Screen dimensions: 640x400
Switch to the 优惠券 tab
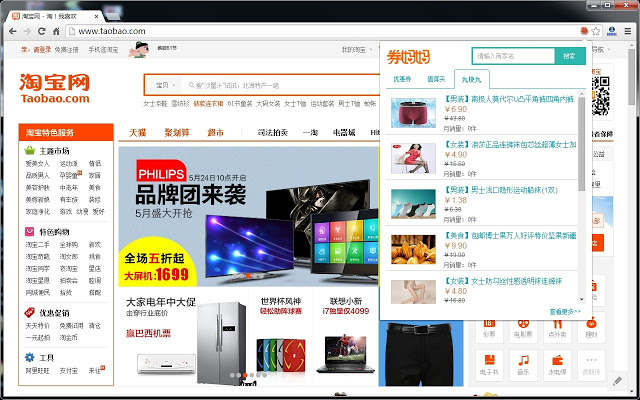point(402,79)
